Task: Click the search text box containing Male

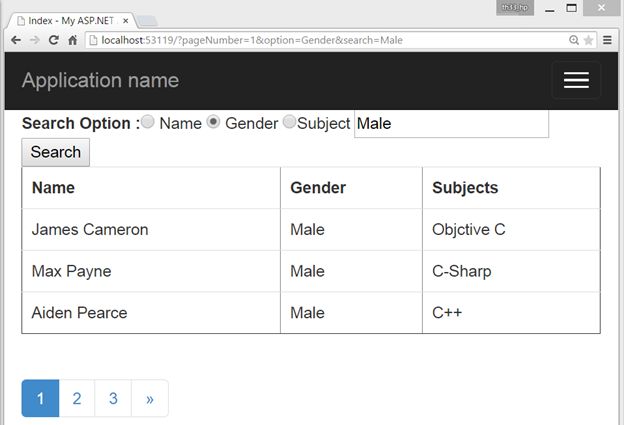Action: coord(451,123)
